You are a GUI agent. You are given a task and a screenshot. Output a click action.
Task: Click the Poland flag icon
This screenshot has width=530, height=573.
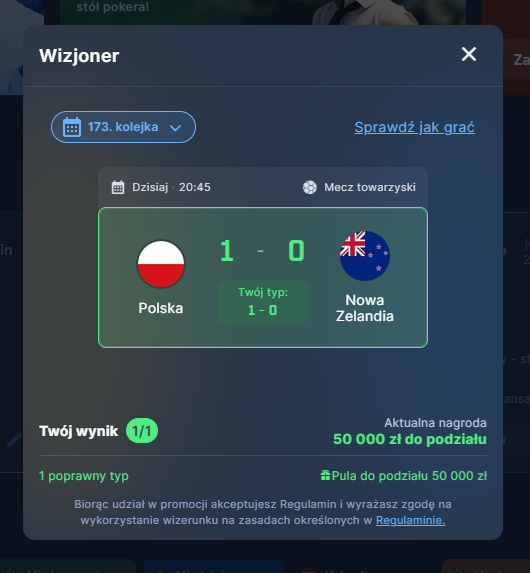pos(161,264)
